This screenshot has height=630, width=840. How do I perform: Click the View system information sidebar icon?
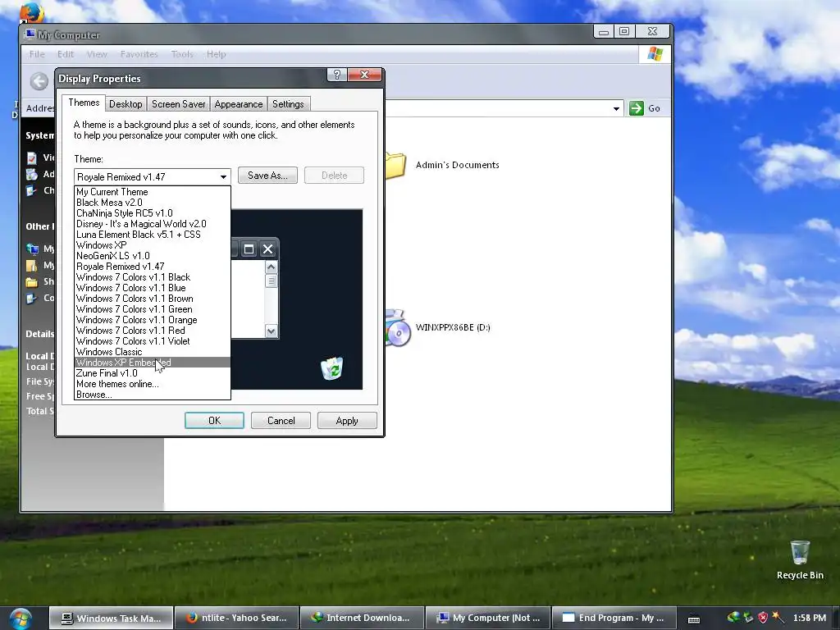(32, 157)
